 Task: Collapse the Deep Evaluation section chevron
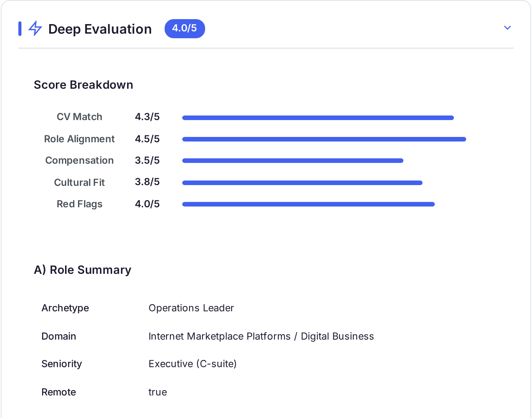(508, 28)
